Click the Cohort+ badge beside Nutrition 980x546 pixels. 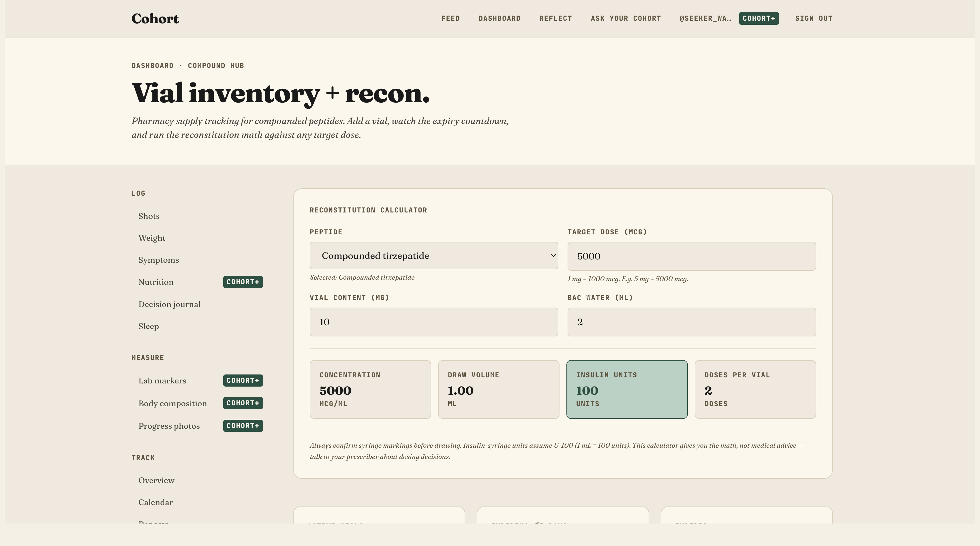[243, 282]
